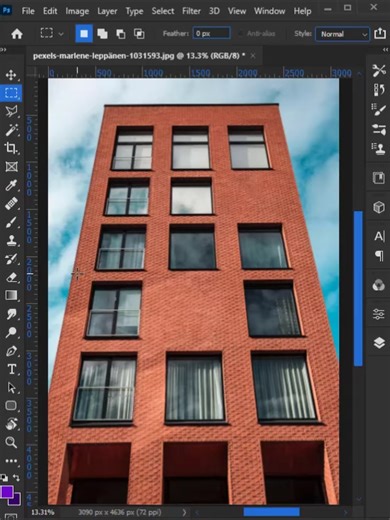Open the scissors panel icon in the right dock
The image size is (390, 520).
pyautogui.click(x=379, y=70)
